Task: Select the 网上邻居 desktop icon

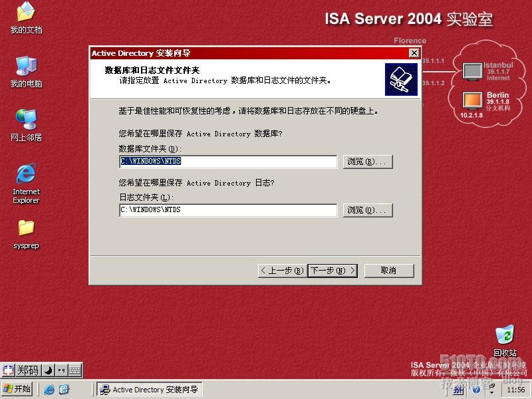Action: (x=26, y=125)
